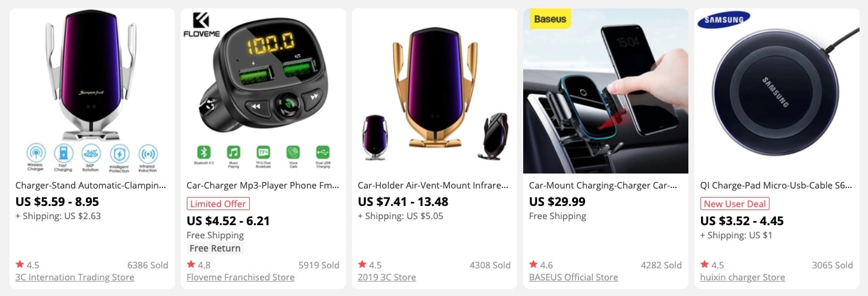
Task: Click the New User Deal tag
Action: tap(735, 204)
